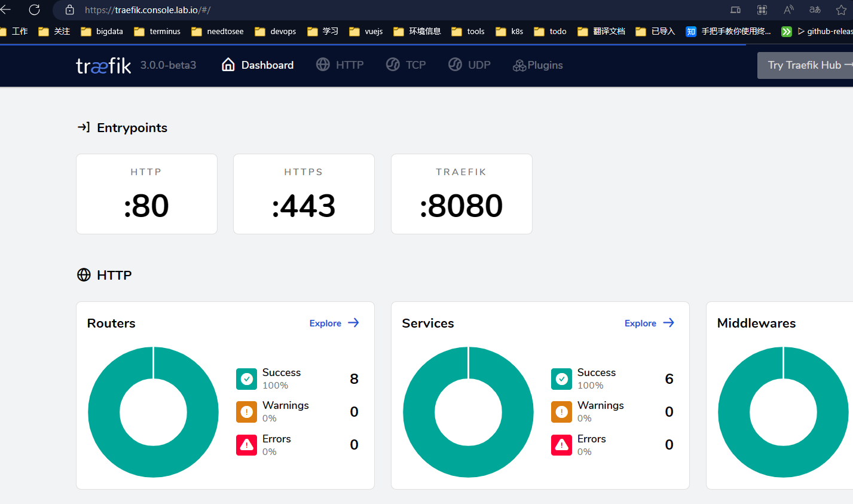The height and width of the screenshot is (504, 853).
Task: Click the Routers Success check icon
Action: (246, 378)
